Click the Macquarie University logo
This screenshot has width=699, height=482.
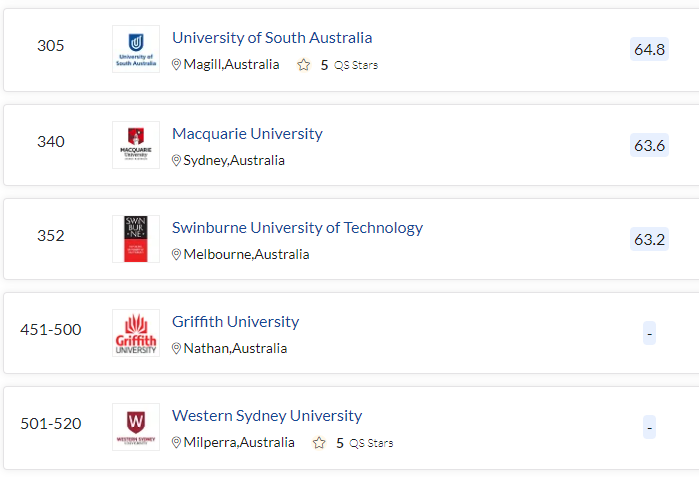point(136,145)
